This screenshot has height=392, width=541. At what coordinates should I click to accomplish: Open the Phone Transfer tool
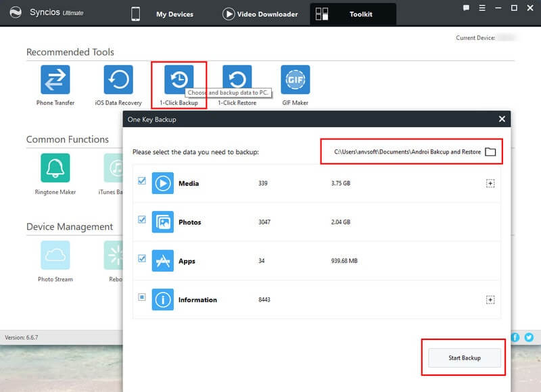[55, 80]
